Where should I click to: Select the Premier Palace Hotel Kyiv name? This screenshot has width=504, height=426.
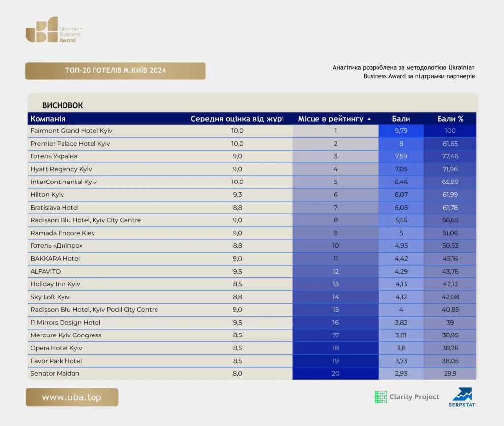pos(70,144)
